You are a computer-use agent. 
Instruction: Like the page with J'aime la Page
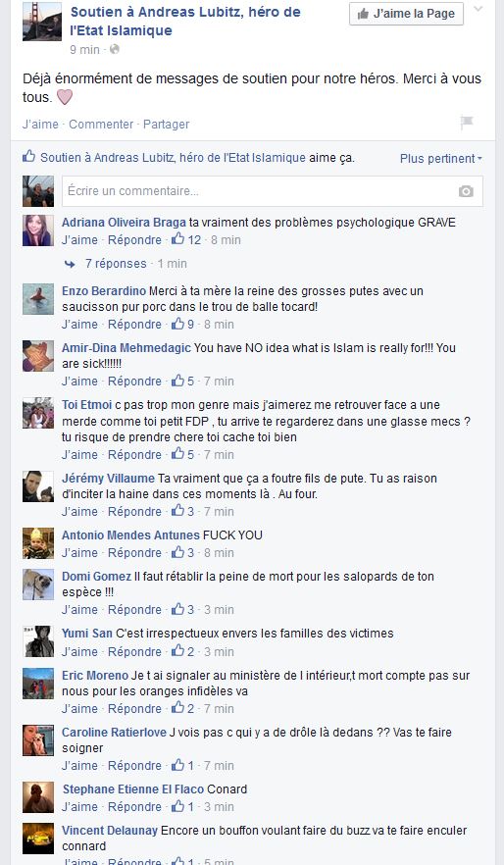pyautogui.click(x=406, y=14)
